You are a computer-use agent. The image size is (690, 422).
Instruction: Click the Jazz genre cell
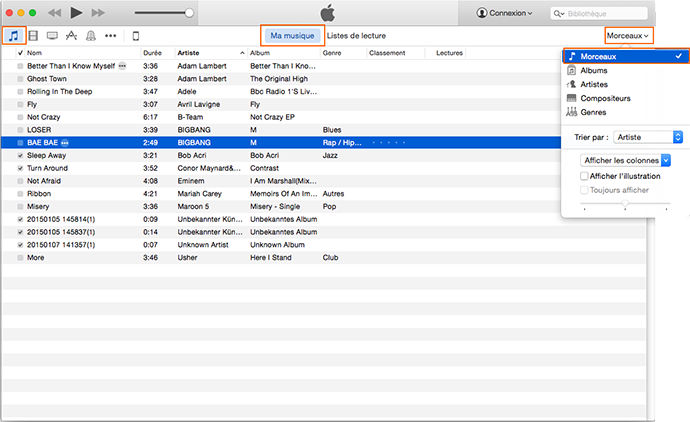(330, 155)
